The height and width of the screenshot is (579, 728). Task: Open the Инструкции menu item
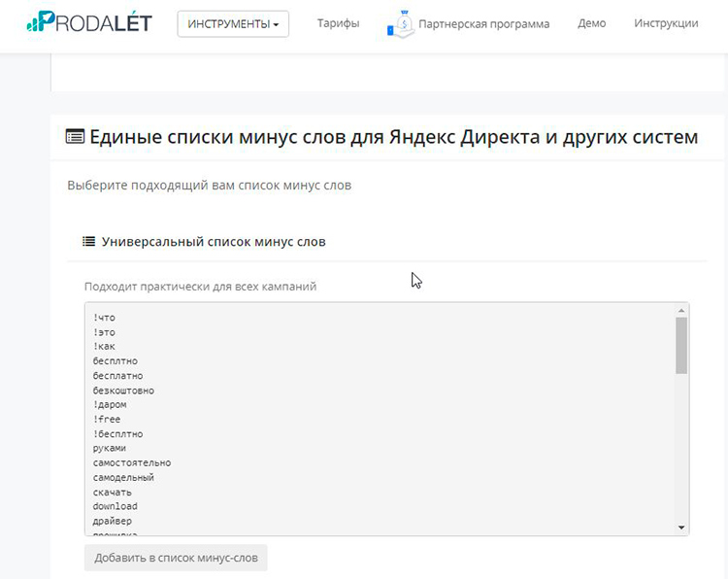pos(666,23)
